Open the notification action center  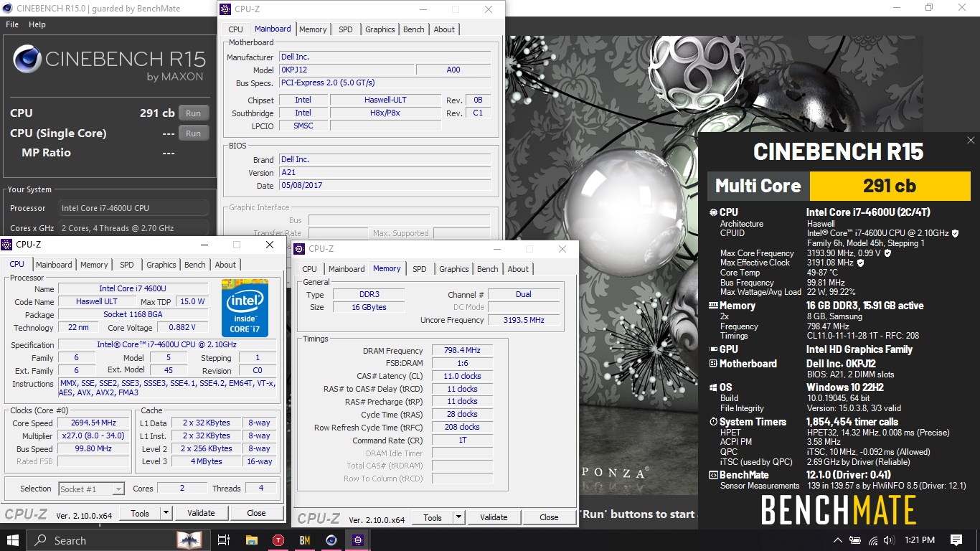point(956,540)
